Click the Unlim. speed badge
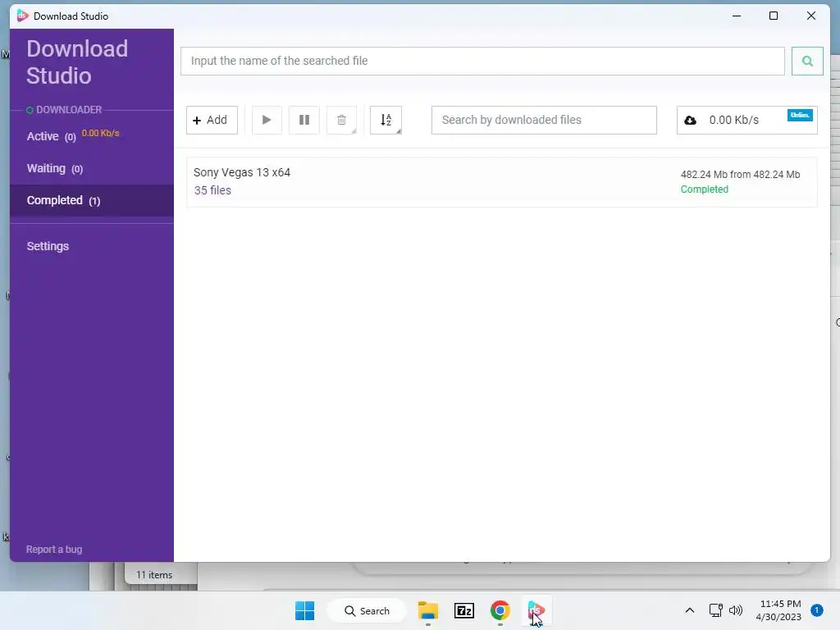Viewport: 840px width, 630px height. pyautogui.click(x=800, y=115)
